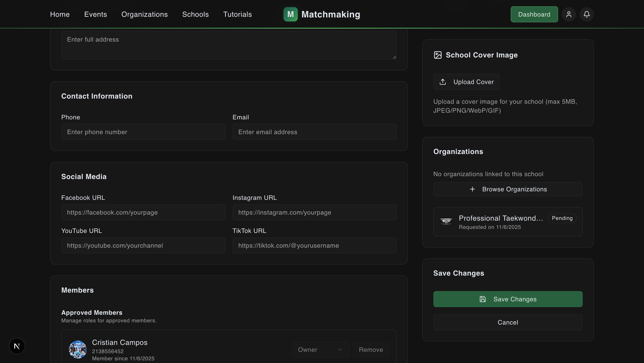Open the Schools nav item
Viewport: 644px width, 363px height.
pos(195,14)
